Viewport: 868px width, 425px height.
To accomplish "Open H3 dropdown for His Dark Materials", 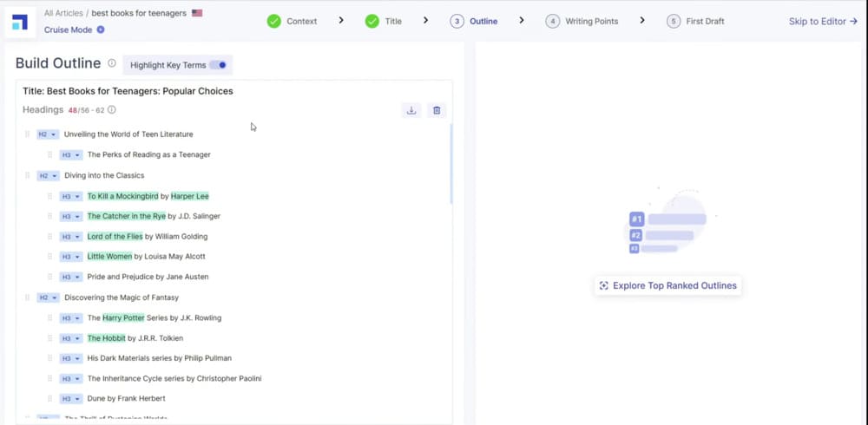I will [71, 358].
